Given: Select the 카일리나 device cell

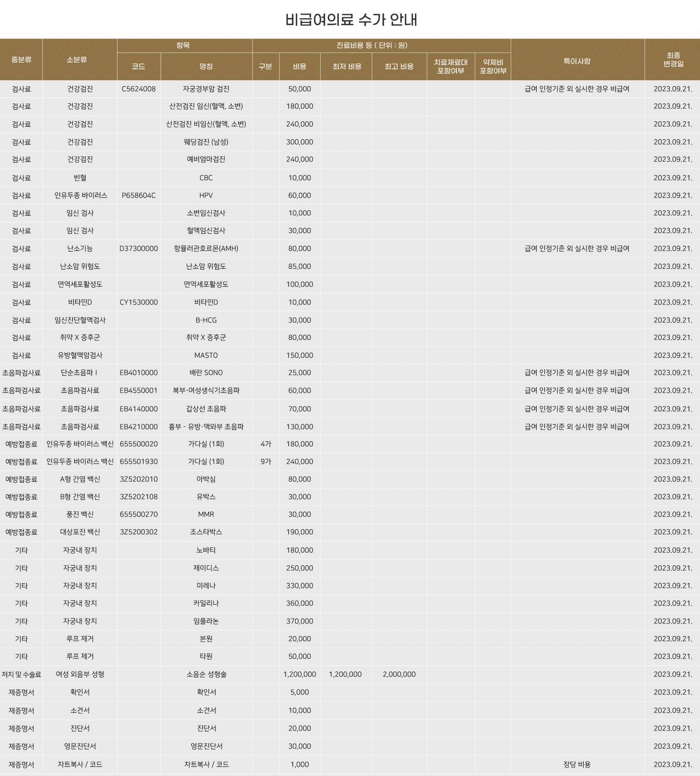Looking at the screenshot, I should tap(206, 603).
